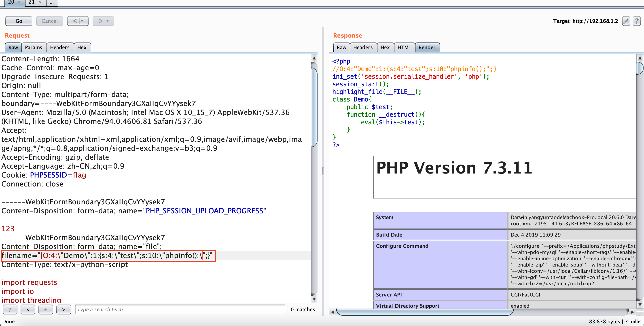
Task: Click request pane scroll down arrow
Action: [x=314, y=299]
